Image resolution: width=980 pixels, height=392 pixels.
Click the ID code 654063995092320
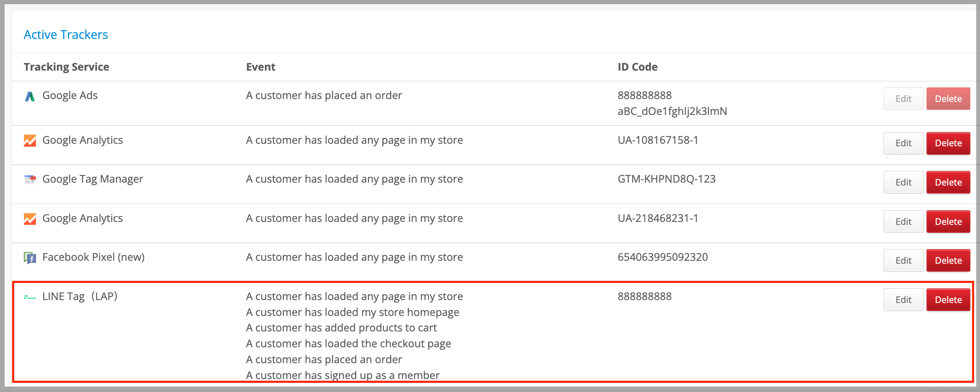(663, 257)
